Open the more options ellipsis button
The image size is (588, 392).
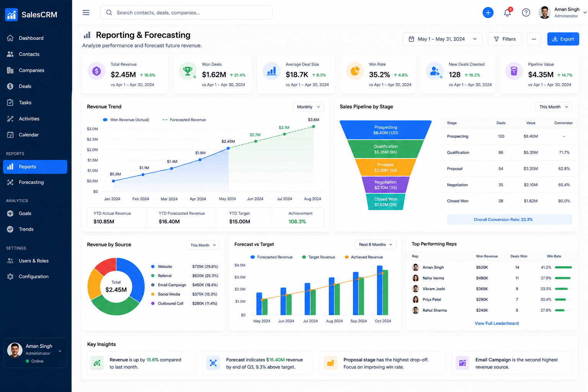534,39
